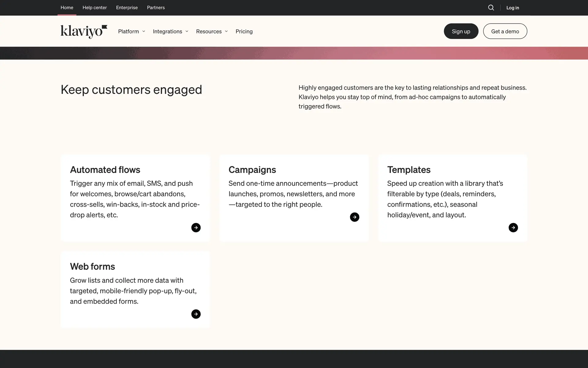
Task: Expand the Integrations dropdown menu
Action: (170, 31)
